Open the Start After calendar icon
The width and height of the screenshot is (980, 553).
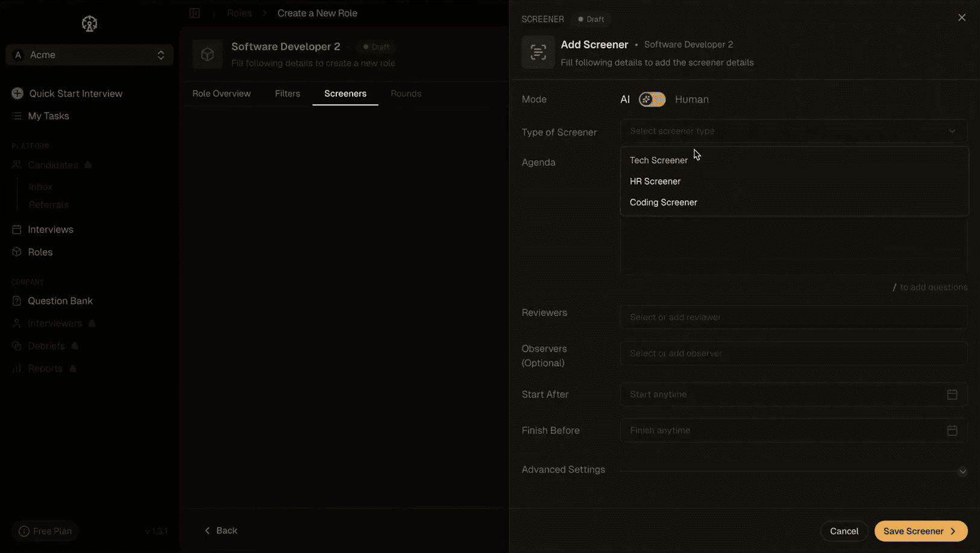pyautogui.click(x=952, y=394)
